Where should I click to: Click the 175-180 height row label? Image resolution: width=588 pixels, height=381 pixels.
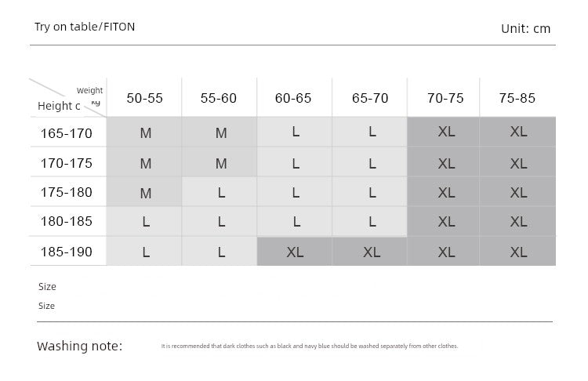(x=67, y=193)
